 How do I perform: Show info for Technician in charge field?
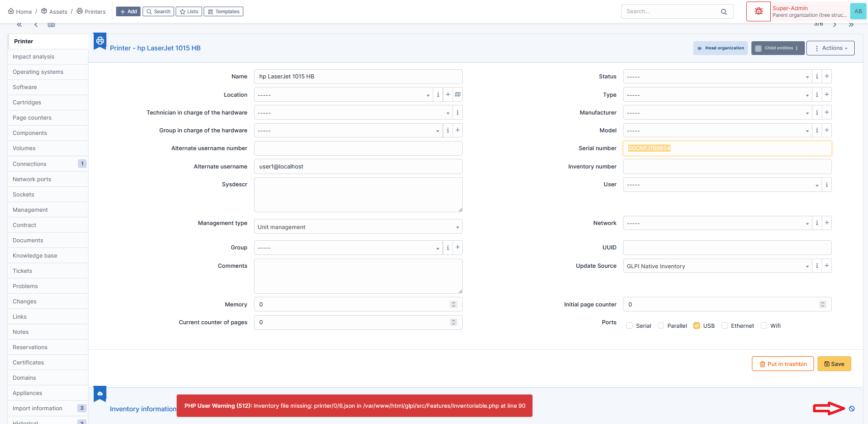click(458, 112)
